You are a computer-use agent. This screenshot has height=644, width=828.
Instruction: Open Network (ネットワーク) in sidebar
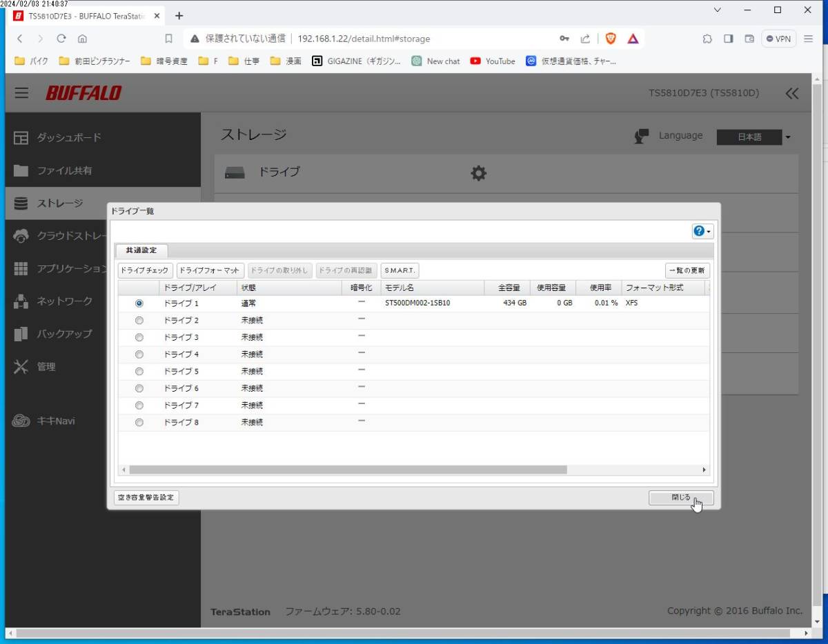(x=57, y=301)
